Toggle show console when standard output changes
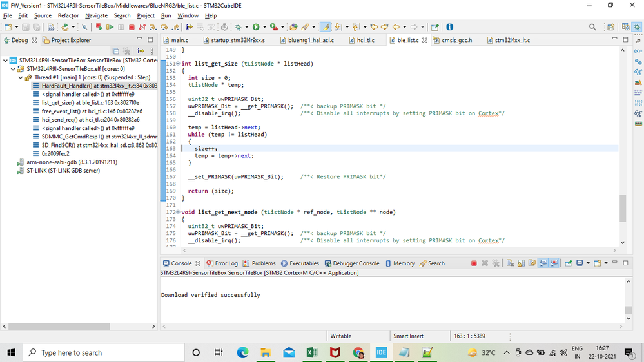644x362 pixels. tap(543, 263)
